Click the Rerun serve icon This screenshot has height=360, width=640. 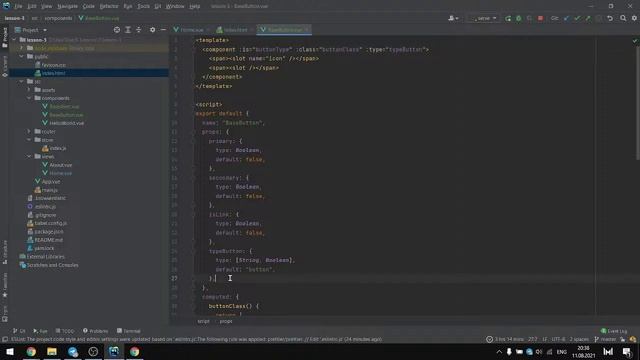pos(508,18)
